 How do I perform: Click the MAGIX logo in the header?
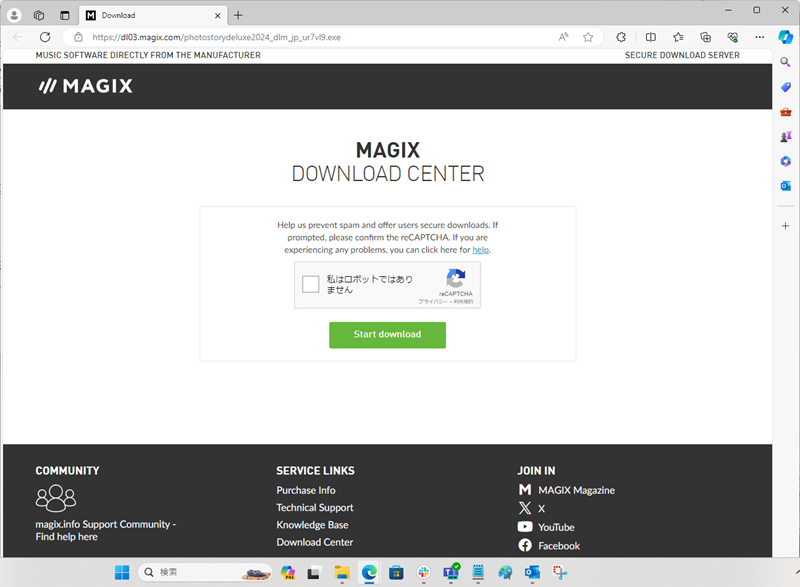click(86, 86)
